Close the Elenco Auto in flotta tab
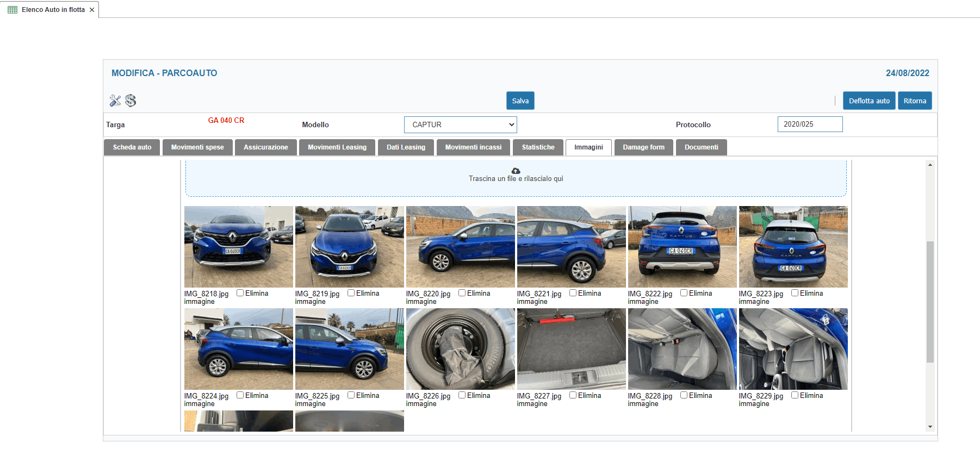Viewport: 980px width, 461px height. click(92, 10)
